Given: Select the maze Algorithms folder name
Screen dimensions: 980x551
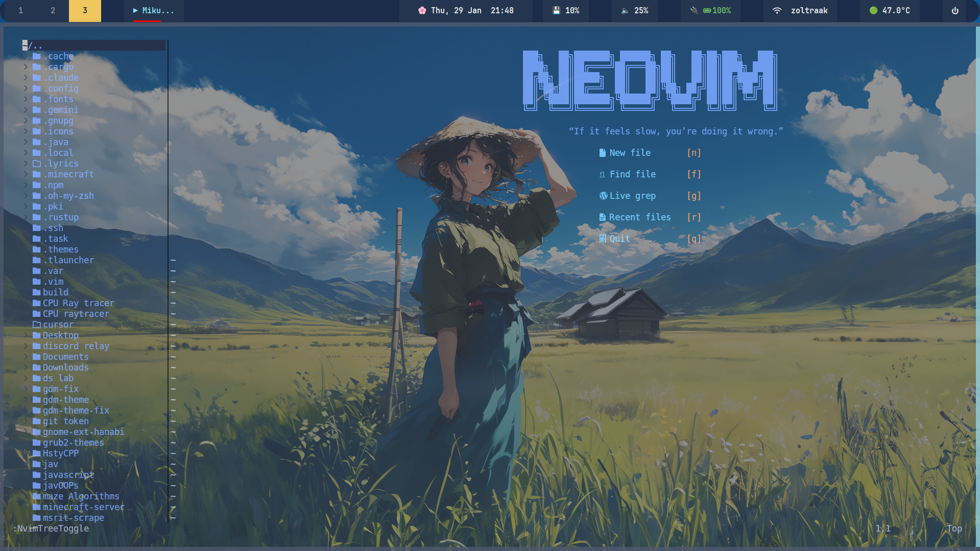Looking at the screenshot, I should point(81,496).
